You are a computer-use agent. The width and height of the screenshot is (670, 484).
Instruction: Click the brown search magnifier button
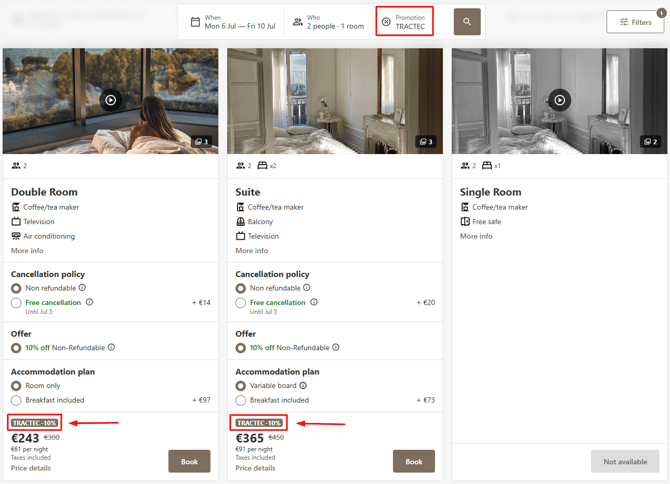(467, 22)
